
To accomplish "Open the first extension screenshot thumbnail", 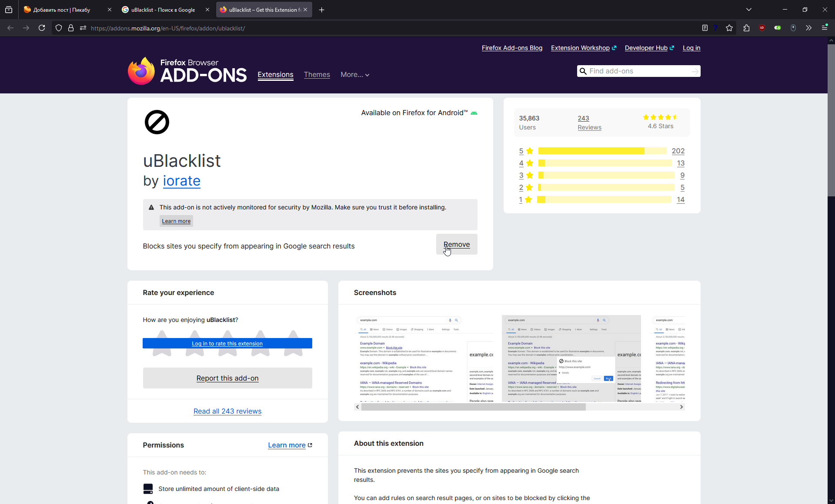I will point(424,358).
